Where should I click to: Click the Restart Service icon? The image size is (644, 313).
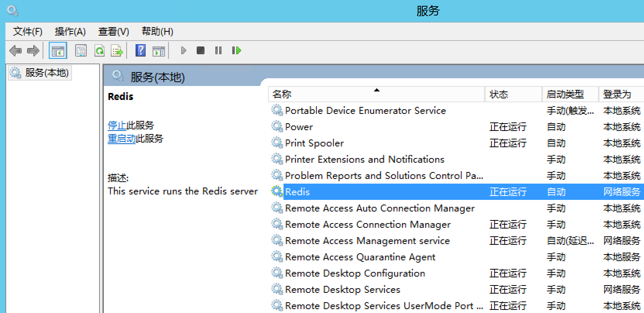236,50
